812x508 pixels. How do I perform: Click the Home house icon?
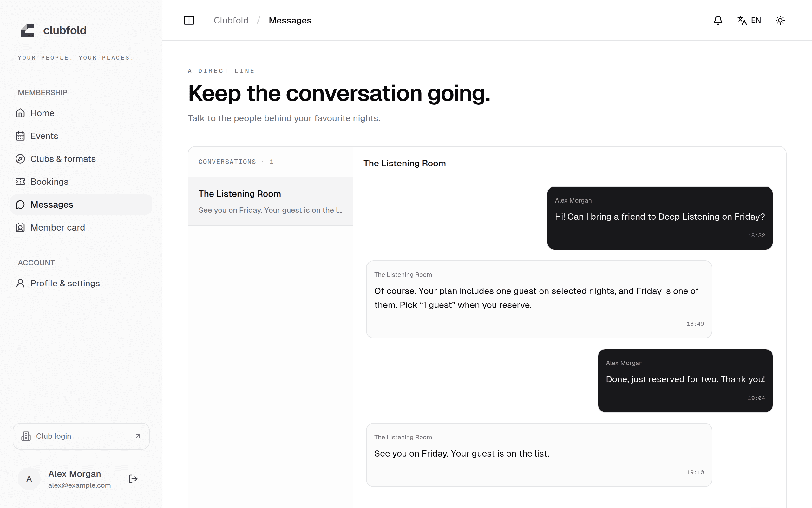coord(20,113)
